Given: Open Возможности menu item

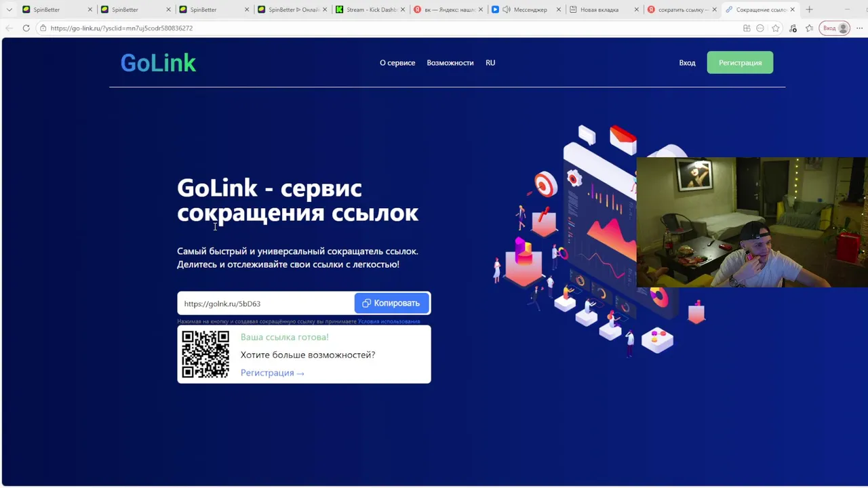Looking at the screenshot, I should pos(450,62).
